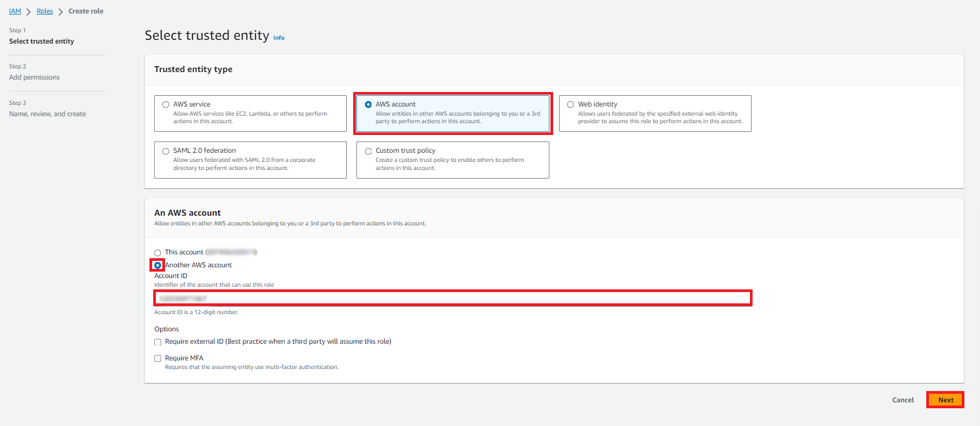Click the Cancel button
Viewport: 980px width, 426px height.
[x=903, y=400]
